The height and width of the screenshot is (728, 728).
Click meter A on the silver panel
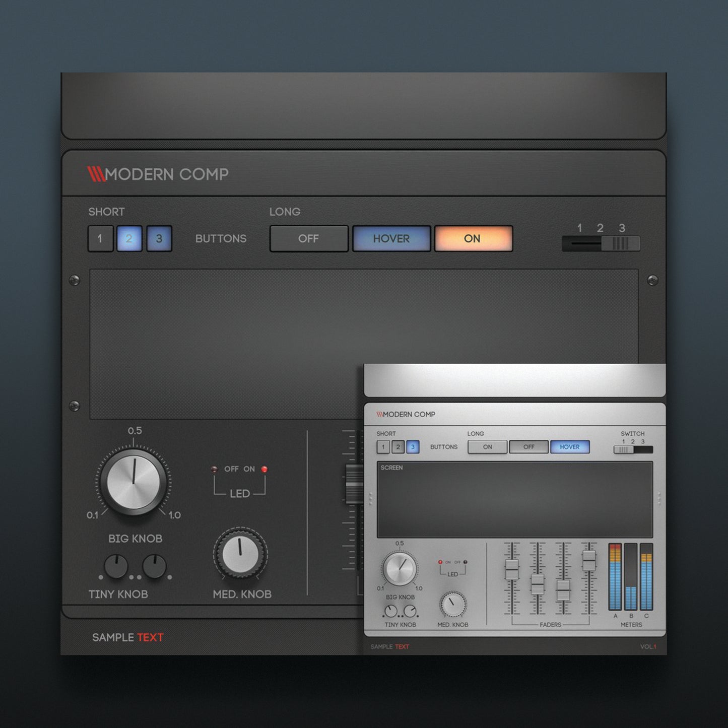tap(615, 577)
